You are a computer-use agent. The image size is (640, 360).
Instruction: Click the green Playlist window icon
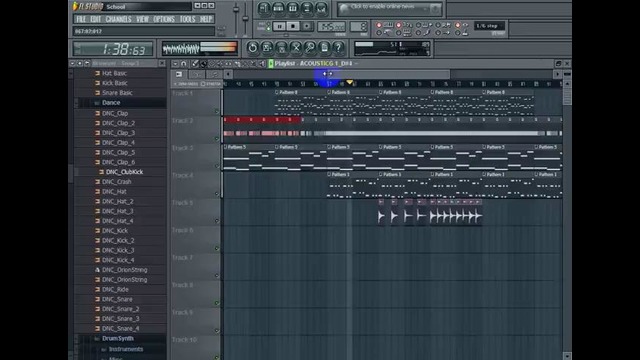click(x=271, y=64)
